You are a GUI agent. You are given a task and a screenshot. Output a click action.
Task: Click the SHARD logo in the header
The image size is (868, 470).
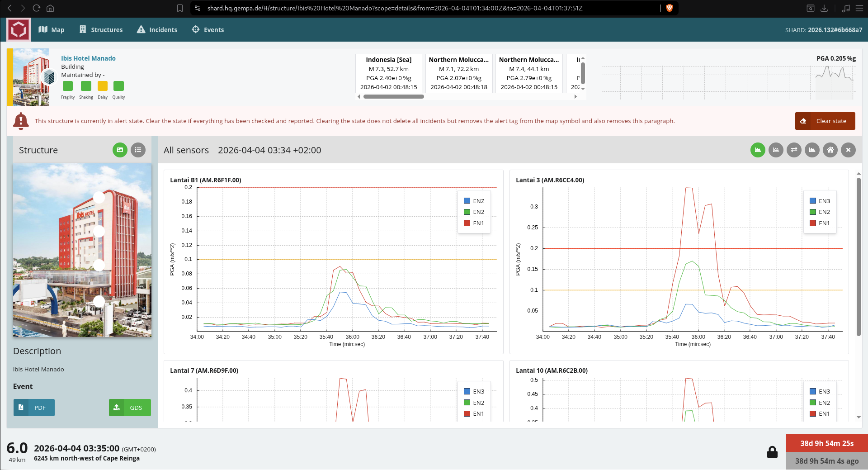click(x=19, y=30)
